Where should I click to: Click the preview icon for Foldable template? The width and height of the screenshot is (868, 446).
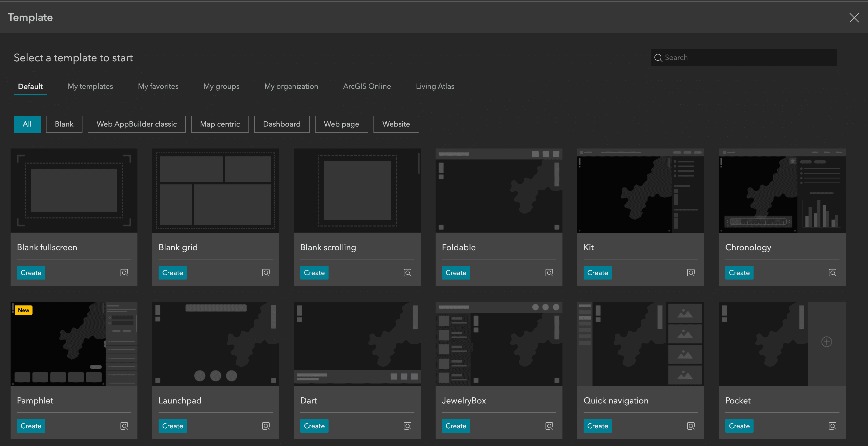click(550, 272)
